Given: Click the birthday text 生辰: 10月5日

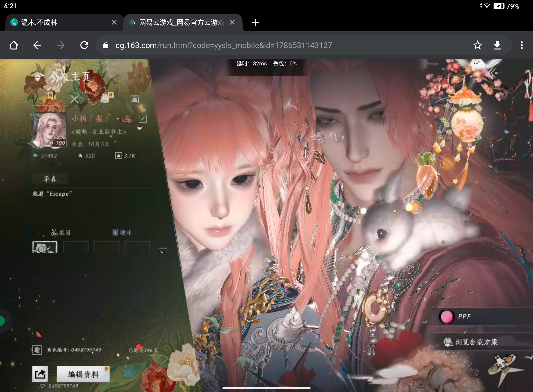Looking at the screenshot, I should tap(90, 144).
